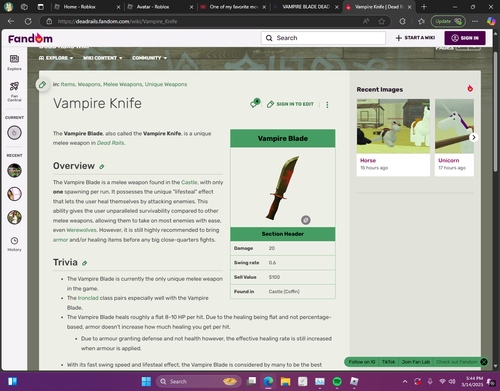This screenshot has width=500, height=391.
Task: Switch to the 'One of my favorite' tab
Action: [233, 7]
